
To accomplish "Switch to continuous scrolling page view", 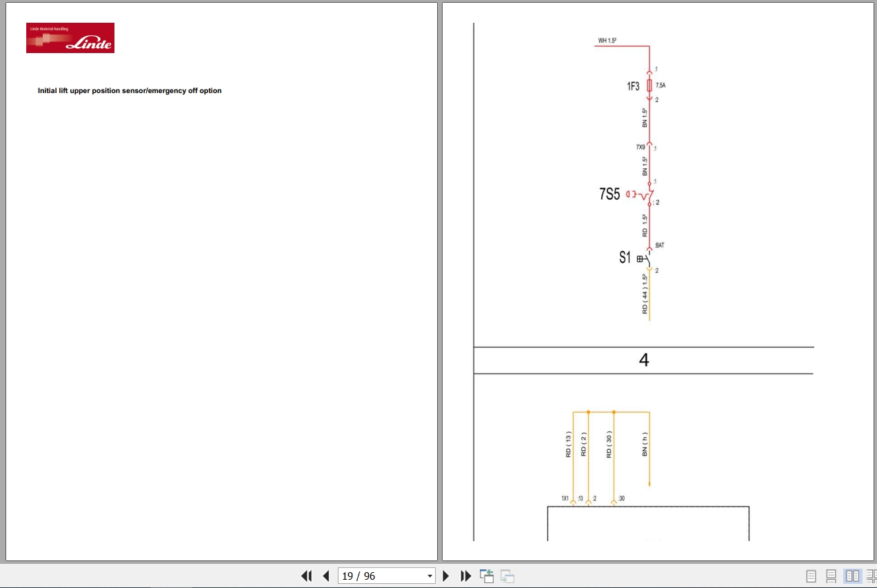I will 831,576.
